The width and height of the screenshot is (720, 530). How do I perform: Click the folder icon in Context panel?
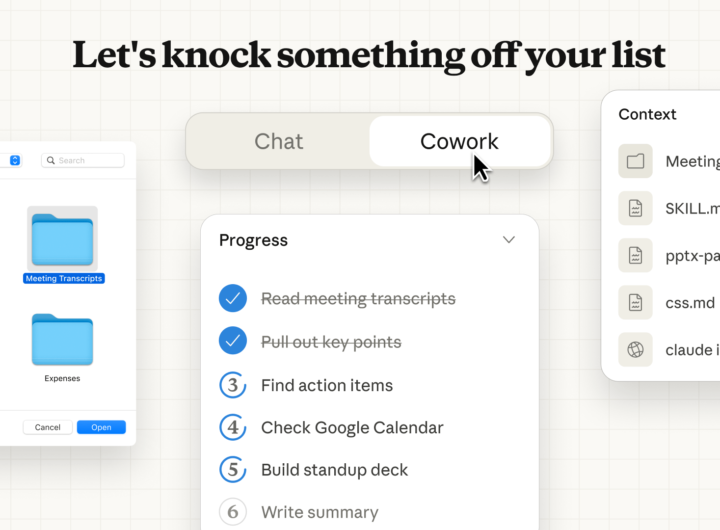click(x=635, y=161)
